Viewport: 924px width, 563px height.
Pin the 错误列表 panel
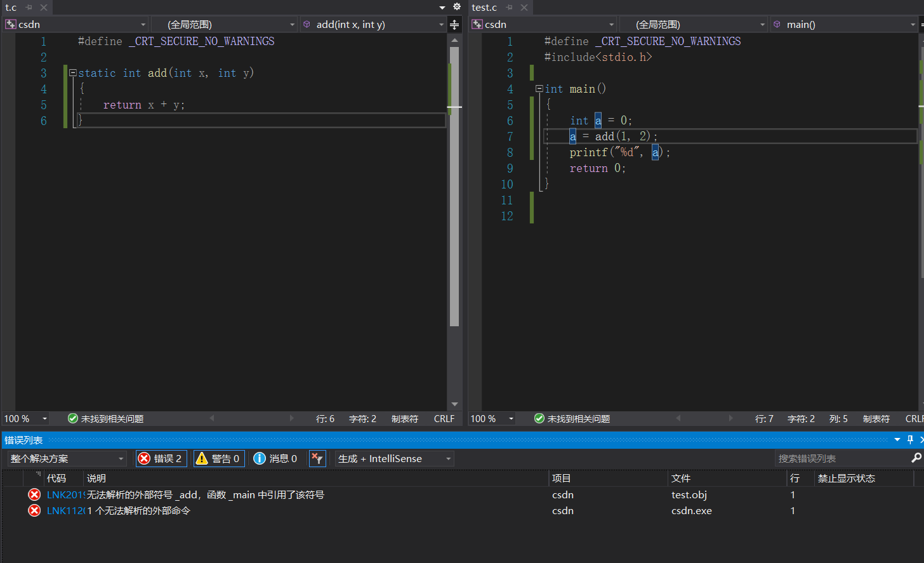(911, 440)
